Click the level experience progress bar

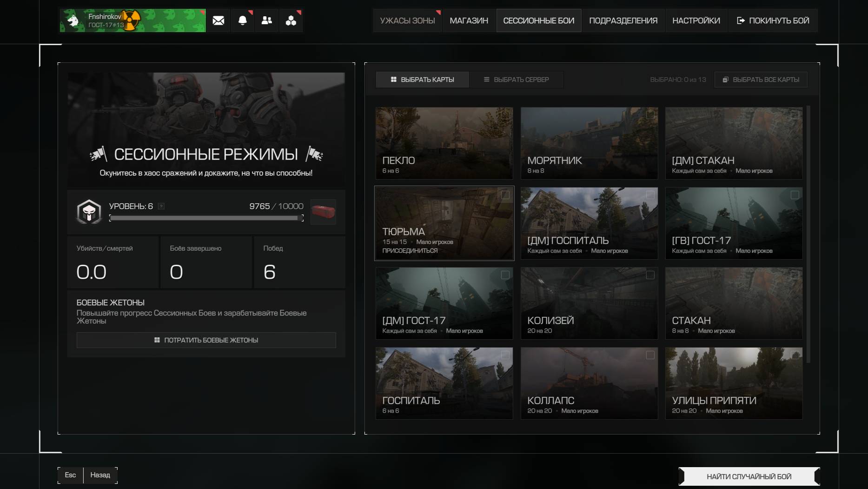pyautogui.click(x=206, y=218)
